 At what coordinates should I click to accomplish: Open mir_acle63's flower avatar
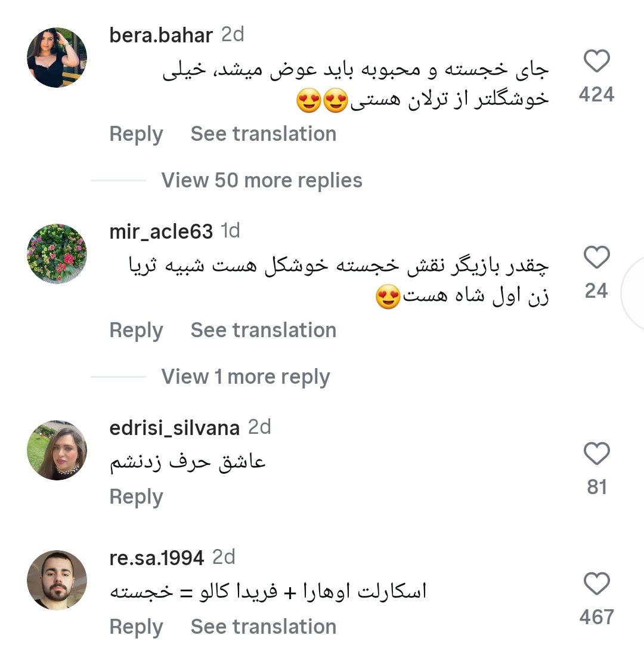click(x=57, y=254)
